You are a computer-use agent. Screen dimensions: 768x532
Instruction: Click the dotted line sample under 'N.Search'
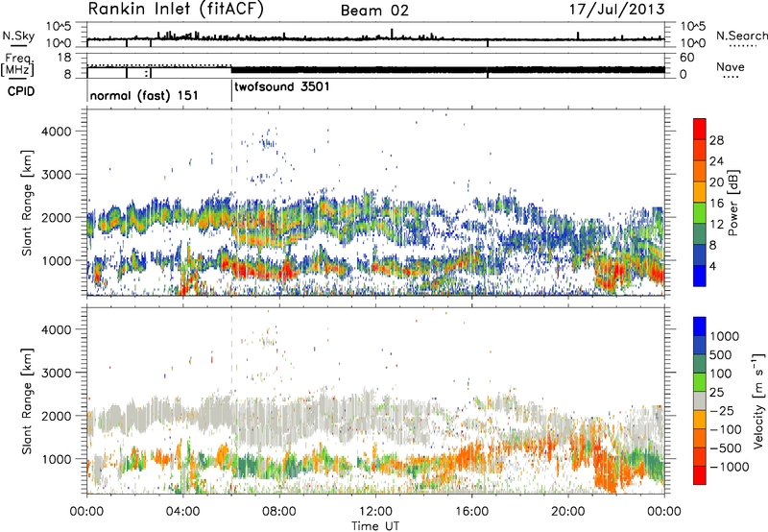tap(743, 46)
